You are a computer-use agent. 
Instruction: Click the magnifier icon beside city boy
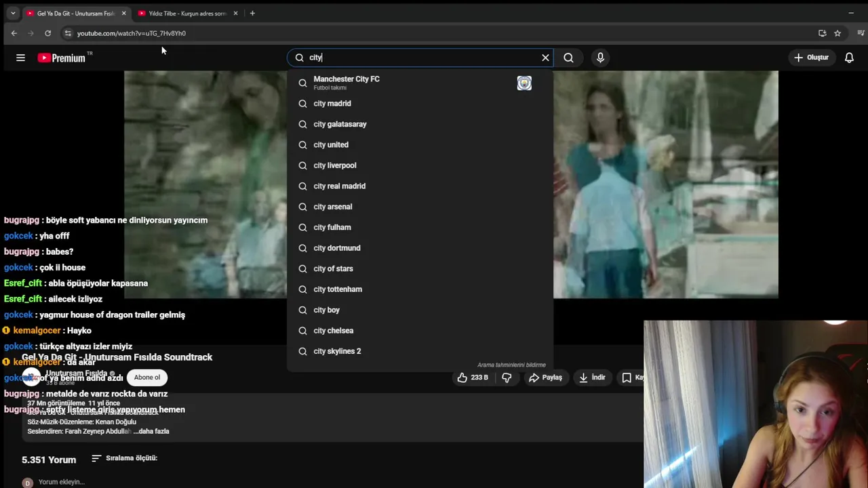pyautogui.click(x=302, y=310)
